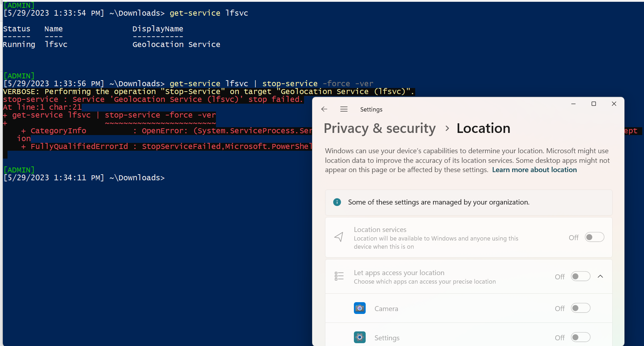
Task: Click the Location breadcrumb title
Action: 483,128
